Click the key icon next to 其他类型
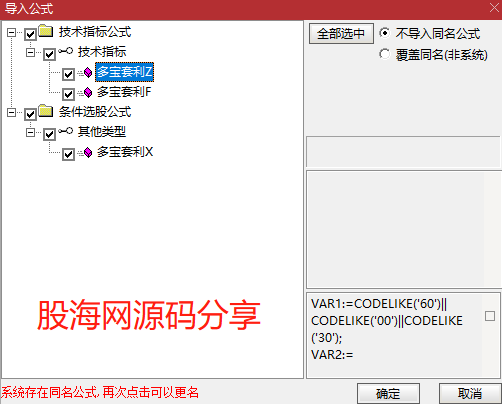 (x=66, y=131)
